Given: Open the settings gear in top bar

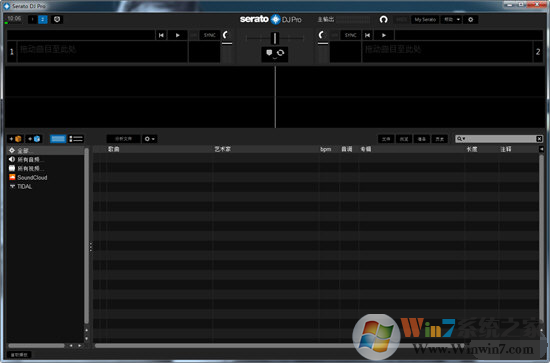Looking at the screenshot, I should tap(471, 20).
